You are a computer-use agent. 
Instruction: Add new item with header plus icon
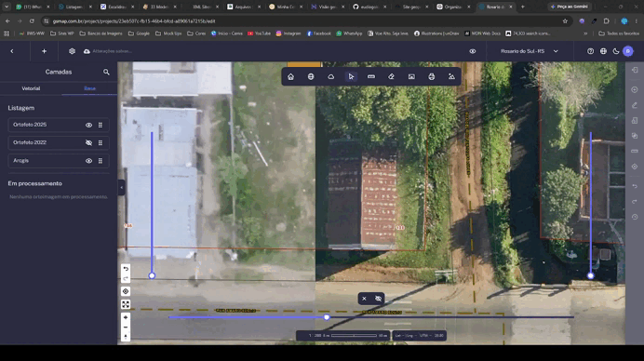point(44,51)
